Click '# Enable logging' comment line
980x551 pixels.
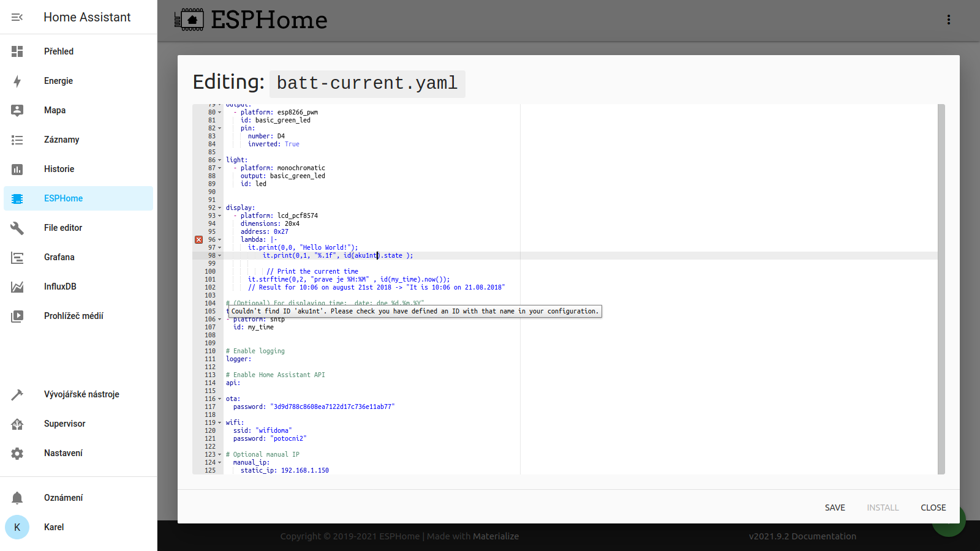pyautogui.click(x=255, y=351)
